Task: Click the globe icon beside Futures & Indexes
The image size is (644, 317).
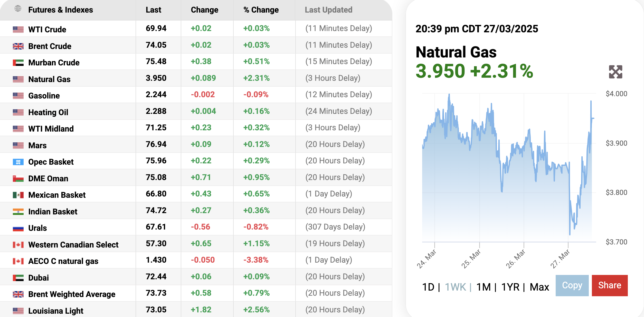Action: point(18,8)
